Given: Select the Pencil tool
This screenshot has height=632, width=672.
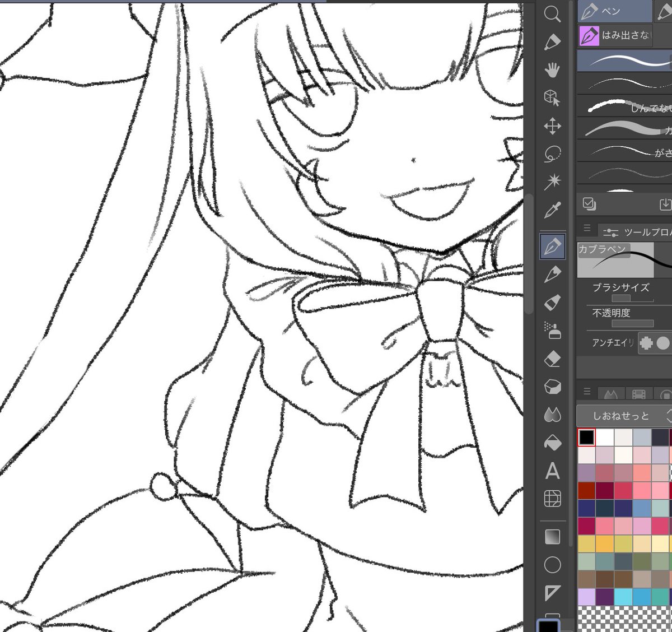Looking at the screenshot, I should click(x=553, y=275).
